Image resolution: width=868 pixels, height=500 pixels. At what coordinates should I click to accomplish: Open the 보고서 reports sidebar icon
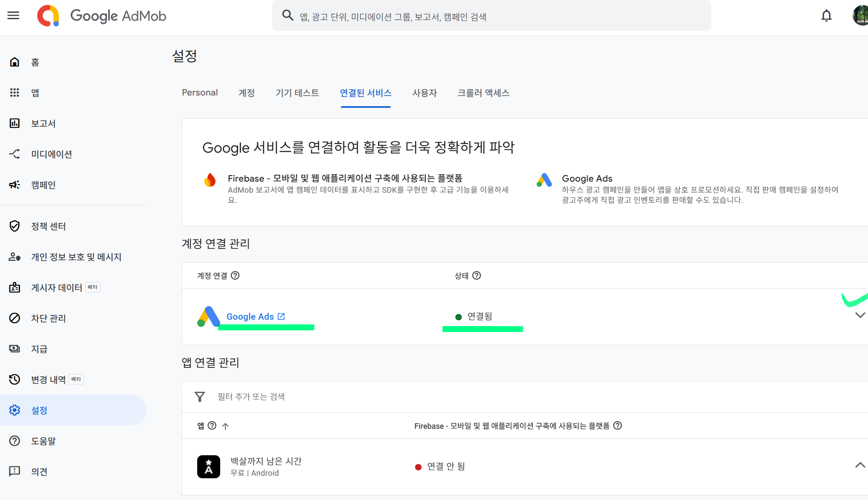pyautogui.click(x=14, y=123)
